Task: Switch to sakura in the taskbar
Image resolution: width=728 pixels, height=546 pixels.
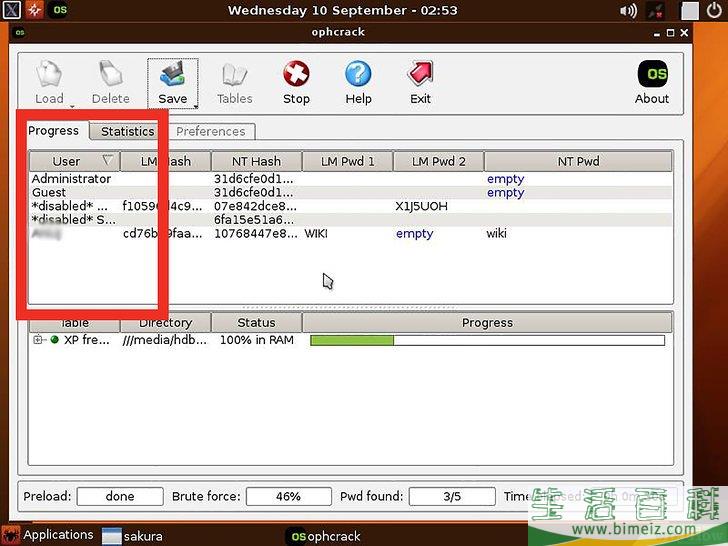Action: point(132,536)
